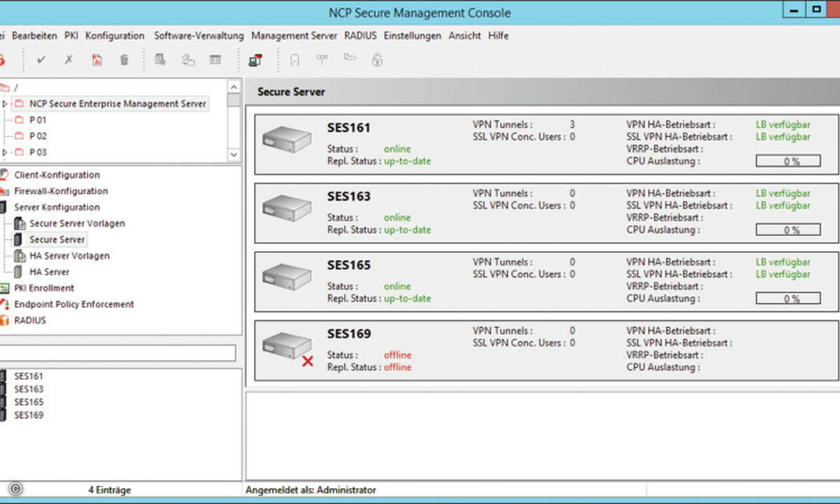Click the P 01 folder icon

[19, 120]
